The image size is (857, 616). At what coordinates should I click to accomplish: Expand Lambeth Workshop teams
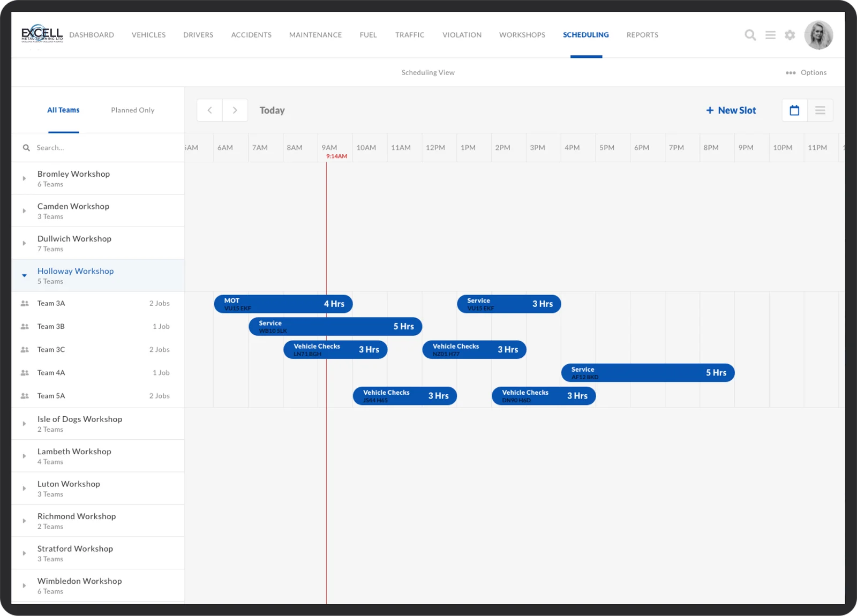24,456
